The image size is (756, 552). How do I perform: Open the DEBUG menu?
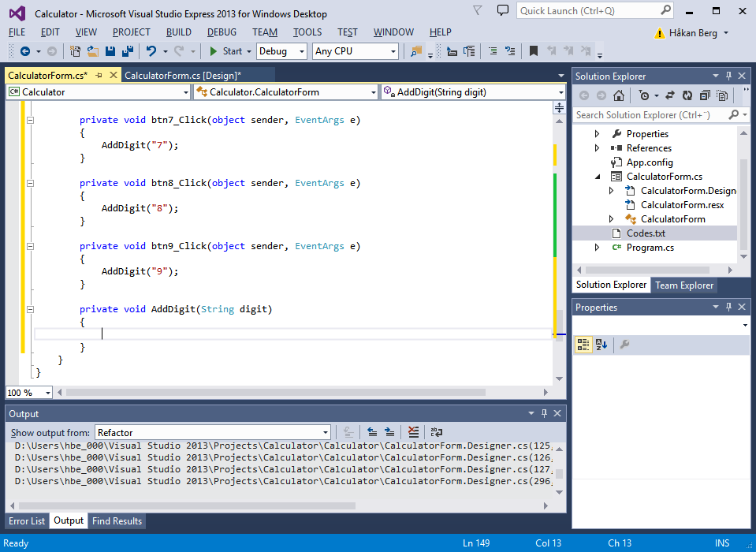click(222, 32)
